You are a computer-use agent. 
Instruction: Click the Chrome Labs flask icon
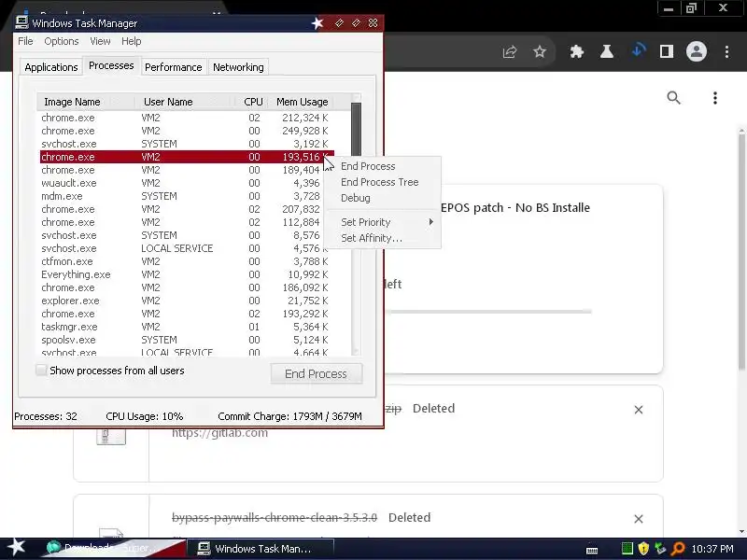(x=606, y=51)
